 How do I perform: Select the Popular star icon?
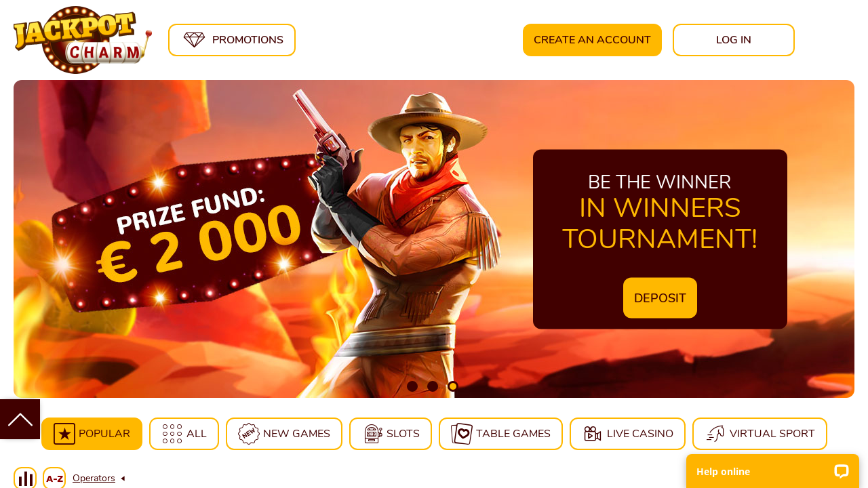tap(64, 434)
